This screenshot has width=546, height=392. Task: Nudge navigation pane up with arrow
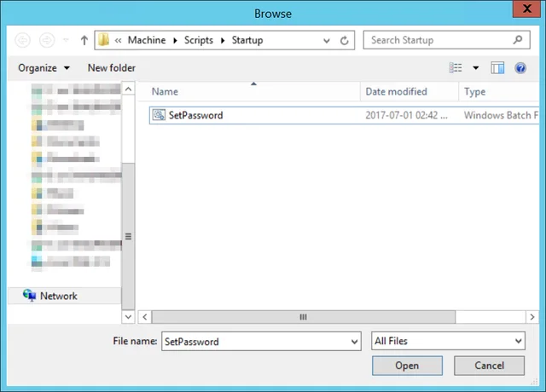pos(128,89)
